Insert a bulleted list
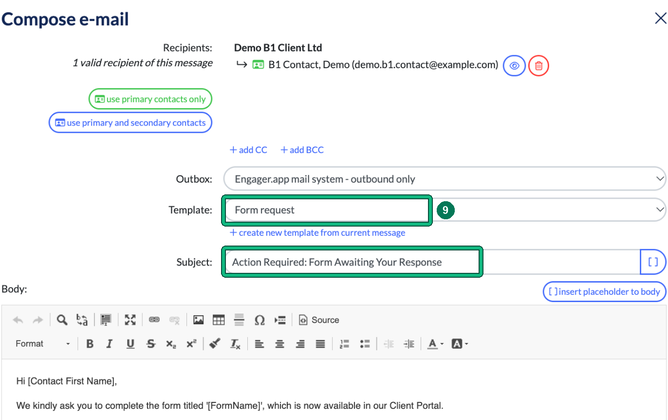Screen dimensions: 668x420 365,344
